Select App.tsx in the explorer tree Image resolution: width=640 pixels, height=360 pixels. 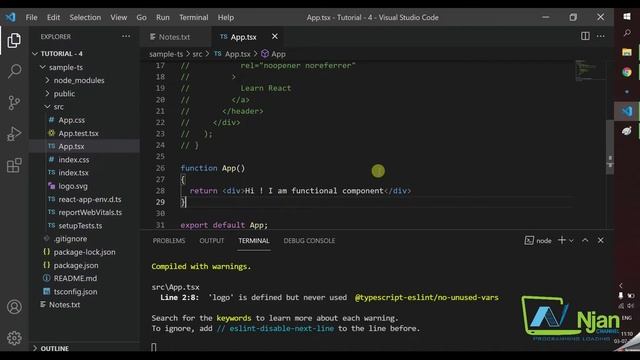[71, 146]
